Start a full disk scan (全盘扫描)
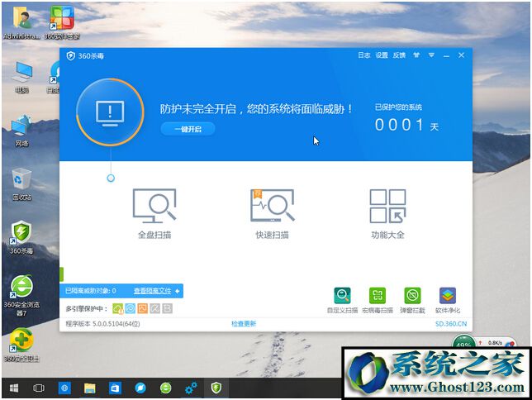Viewport: 532px width, 400px height. (x=154, y=214)
